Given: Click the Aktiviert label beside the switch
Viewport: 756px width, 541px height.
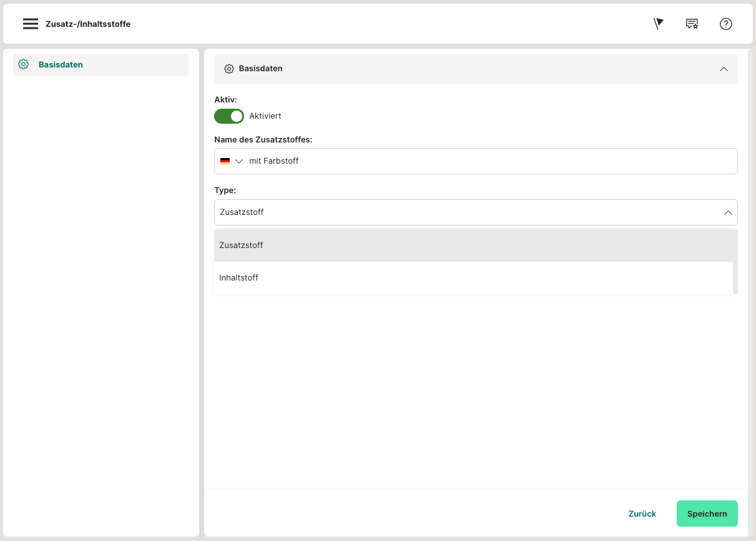Looking at the screenshot, I should click(265, 116).
